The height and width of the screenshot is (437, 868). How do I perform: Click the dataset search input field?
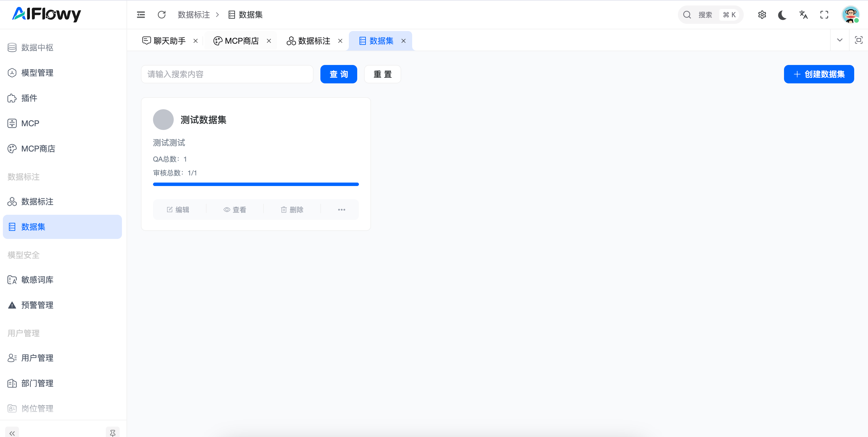click(227, 74)
